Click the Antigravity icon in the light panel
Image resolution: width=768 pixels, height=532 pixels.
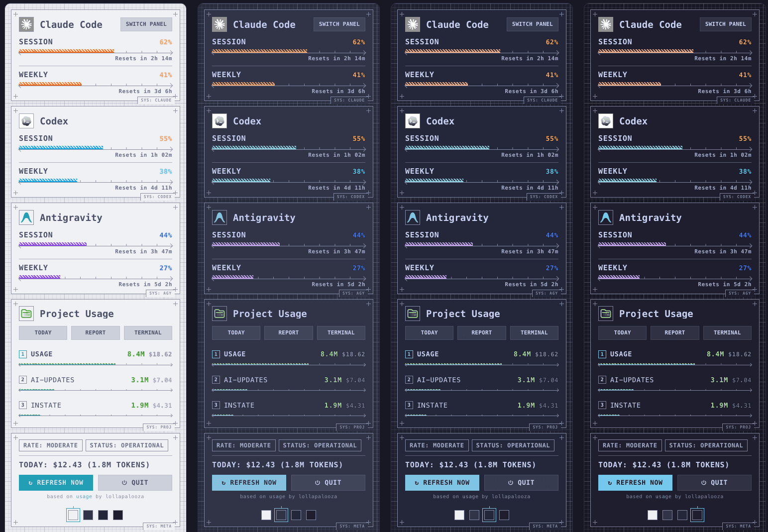click(x=26, y=217)
